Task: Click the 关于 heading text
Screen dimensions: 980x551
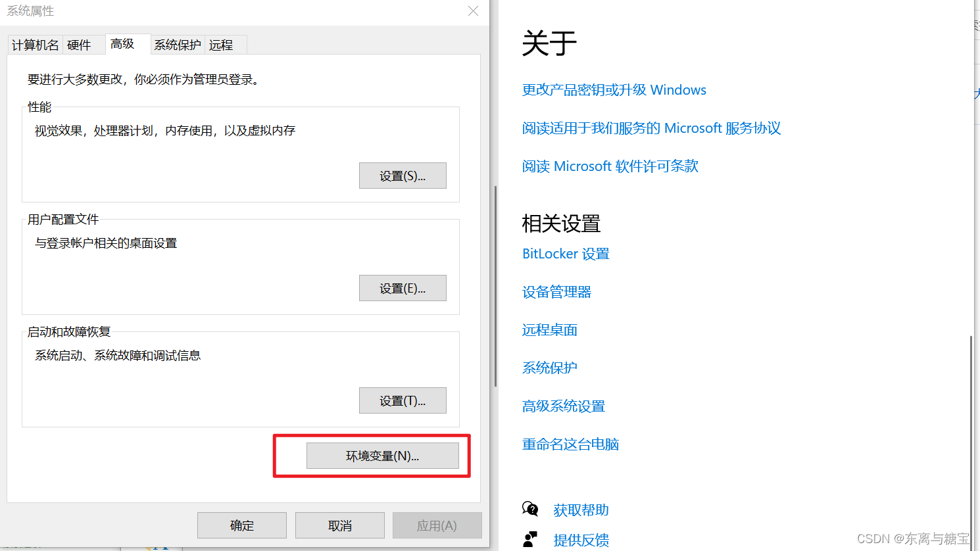Action: [x=549, y=44]
